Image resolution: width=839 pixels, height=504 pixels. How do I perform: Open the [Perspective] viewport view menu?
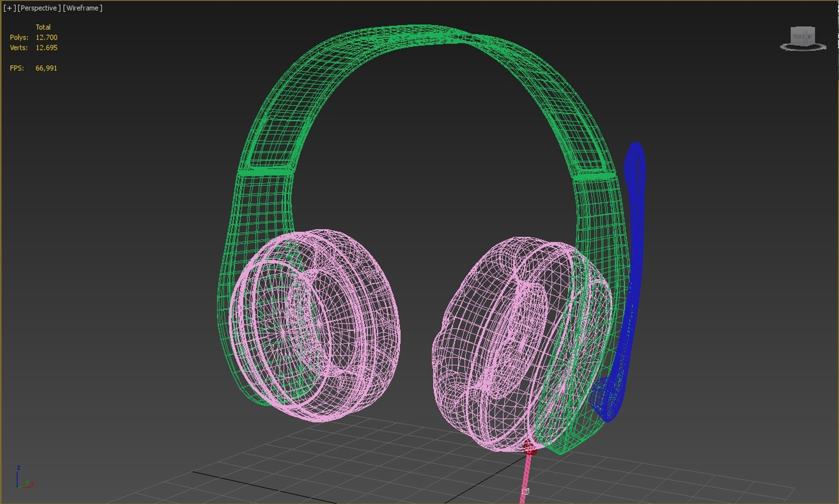pos(39,8)
